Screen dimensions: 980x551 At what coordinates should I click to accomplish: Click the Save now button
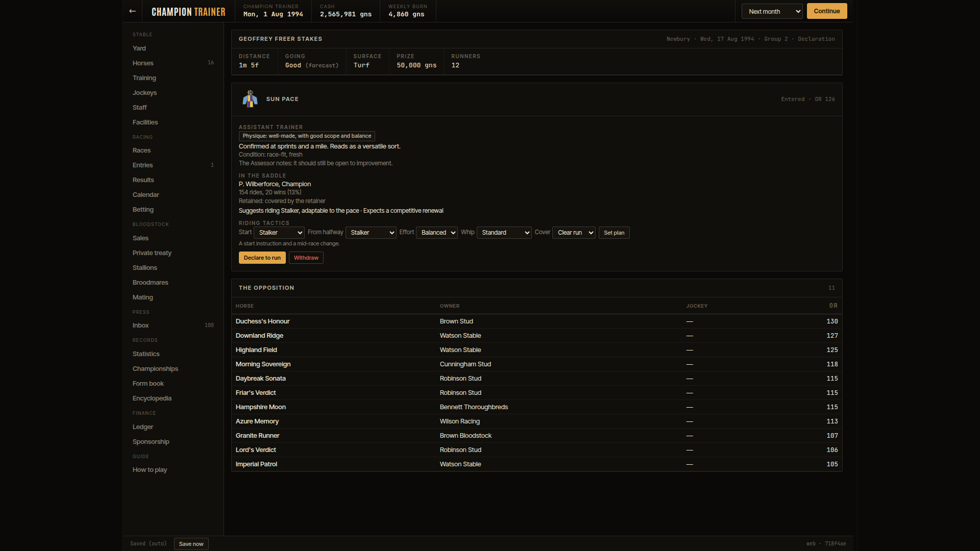coord(191,544)
